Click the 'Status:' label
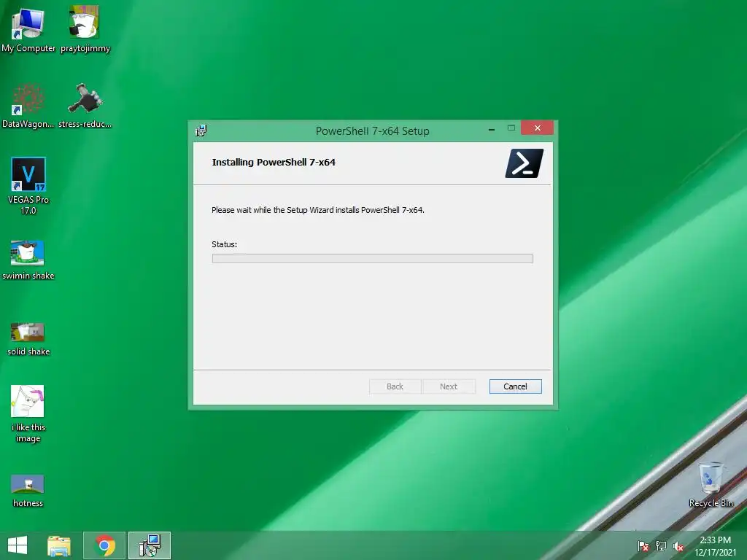Screen dimensions: 747x560 pyautogui.click(x=225, y=244)
